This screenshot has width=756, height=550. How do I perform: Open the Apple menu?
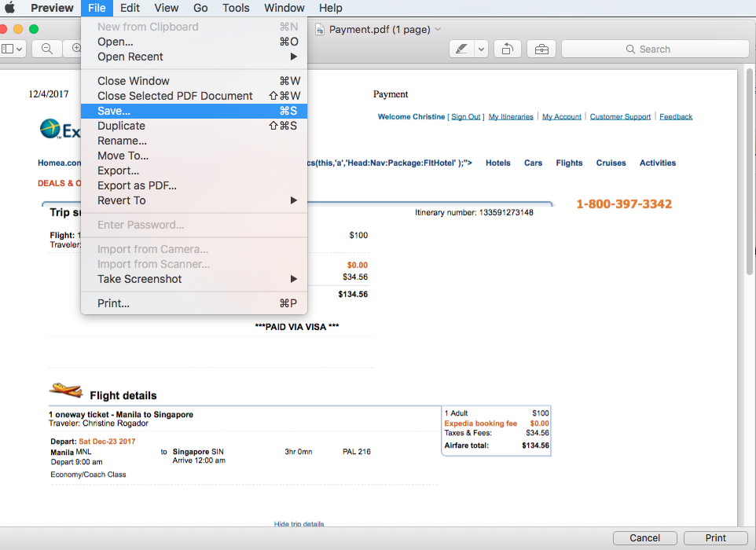point(9,8)
